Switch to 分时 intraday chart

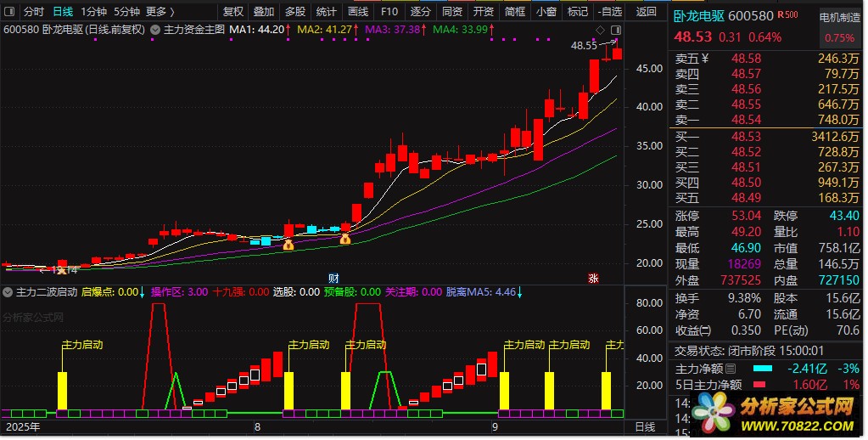[34, 12]
